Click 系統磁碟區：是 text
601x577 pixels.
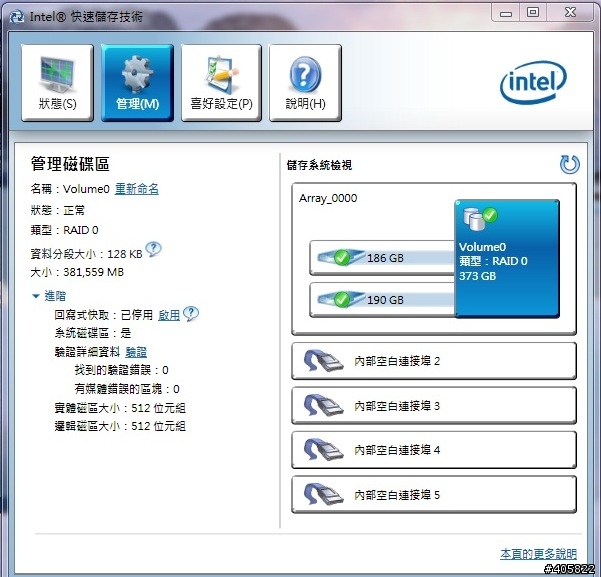pyautogui.click(x=93, y=333)
